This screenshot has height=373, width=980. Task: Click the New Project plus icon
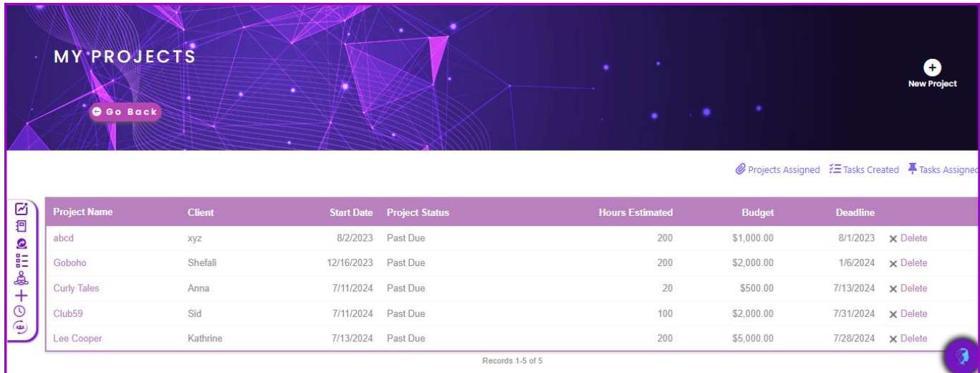[x=931, y=67]
